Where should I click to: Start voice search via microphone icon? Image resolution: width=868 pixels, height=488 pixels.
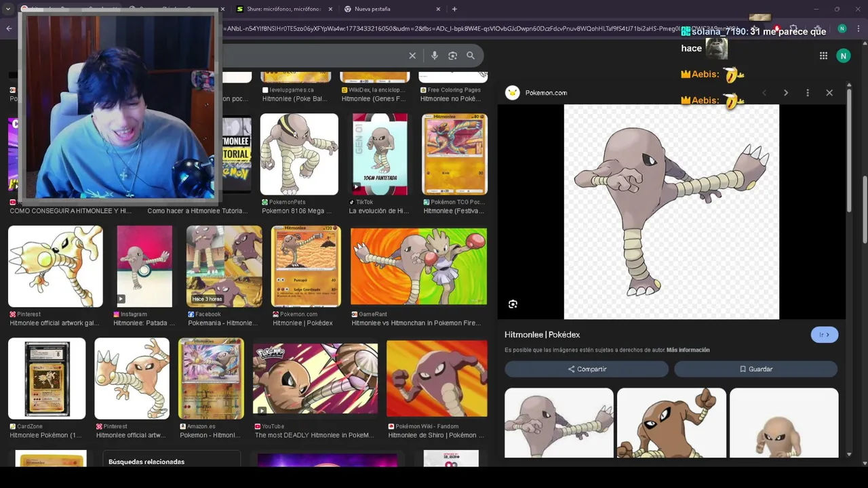click(435, 56)
